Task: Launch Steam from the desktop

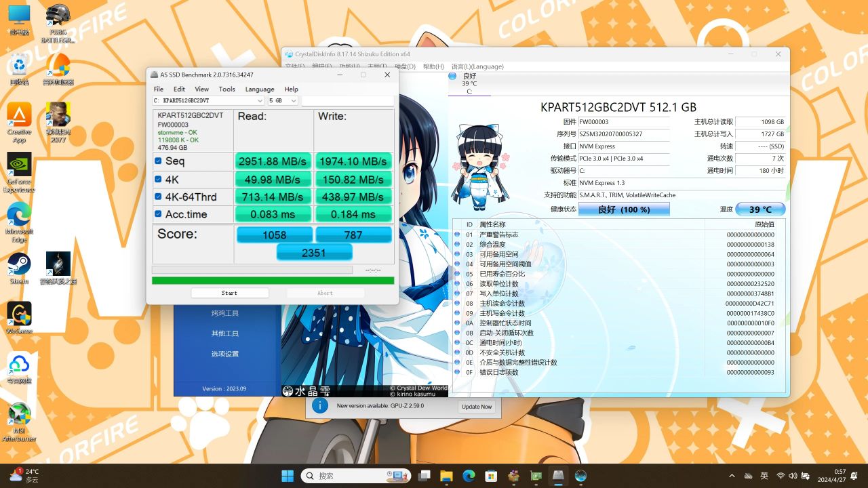Action: (x=19, y=268)
